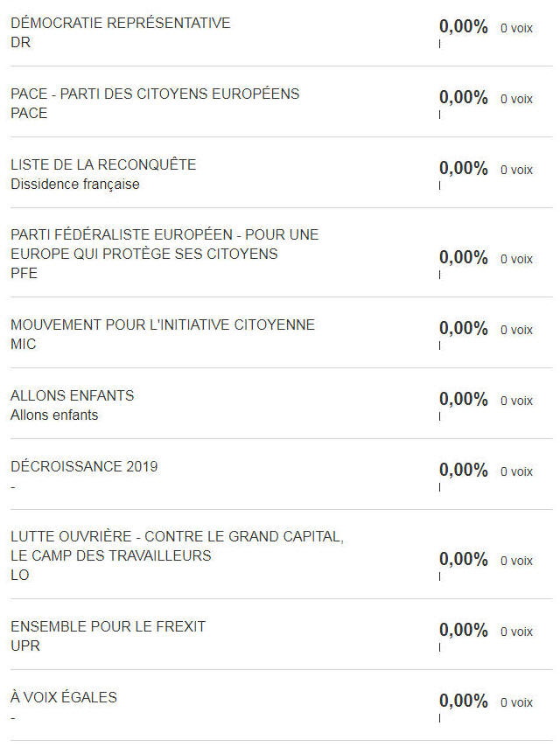560x747 pixels.
Task: Click the 0,00% score for ENSEMBLE POUR LE FREXIT
Action: tap(463, 631)
